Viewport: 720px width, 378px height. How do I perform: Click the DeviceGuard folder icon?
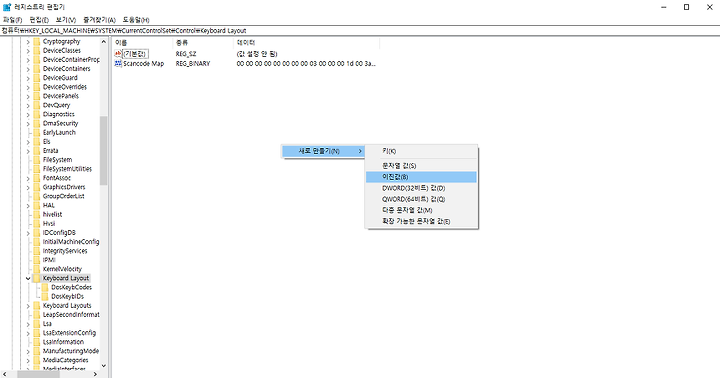point(37,78)
